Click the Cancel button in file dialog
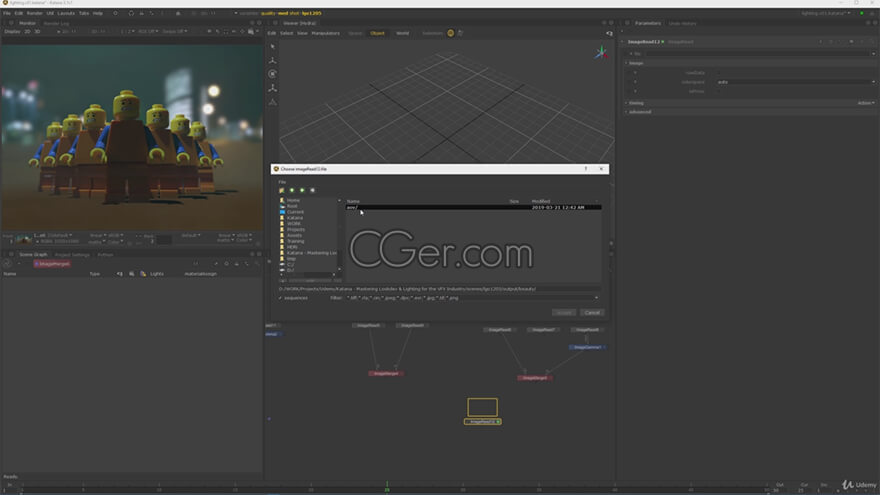 click(592, 313)
